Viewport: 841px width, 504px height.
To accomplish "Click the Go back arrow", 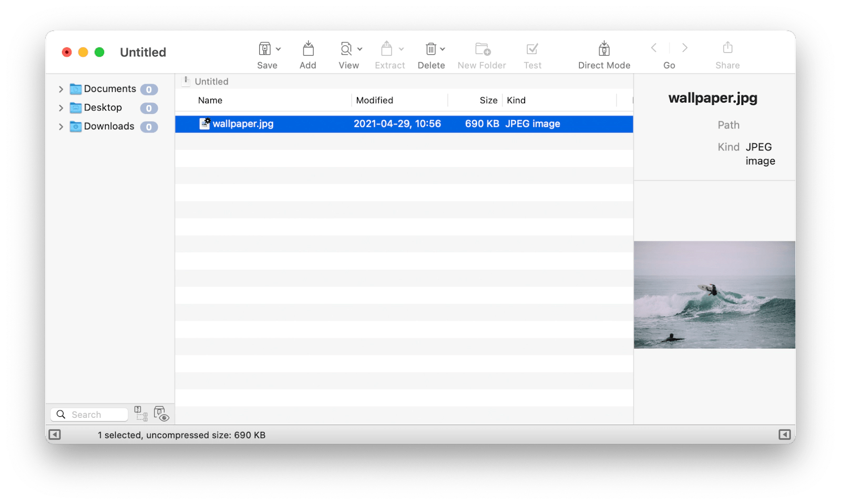I will (653, 47).
